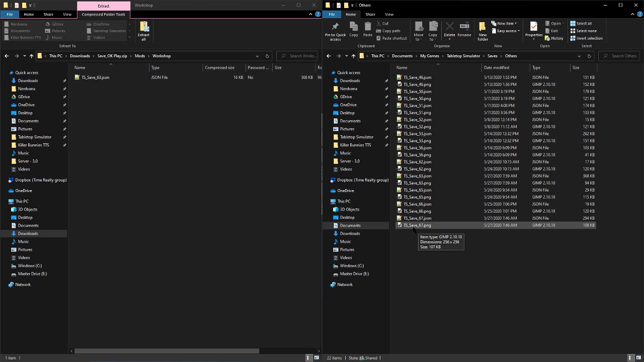Open Nerdvana in Workshop window sidebar

click(x=27, y=88)
